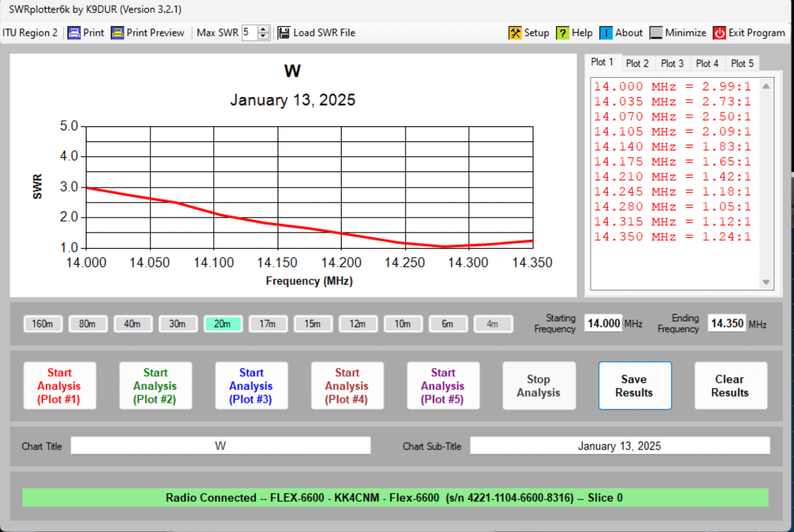The height and width of the screenshot is (532, 794).
Task: Start Analysis for Plot #1
Action: (x=60, y=386)
